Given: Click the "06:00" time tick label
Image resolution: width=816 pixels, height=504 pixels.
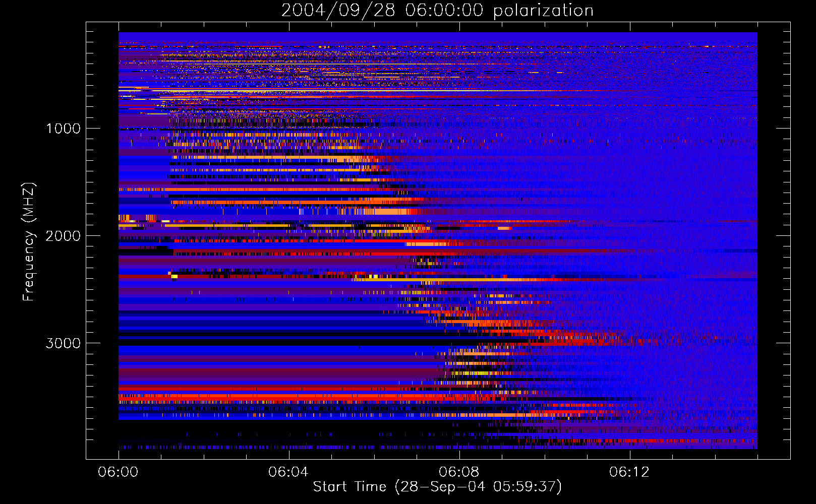Looking at the screenshot, I should (x=118, y=472).
